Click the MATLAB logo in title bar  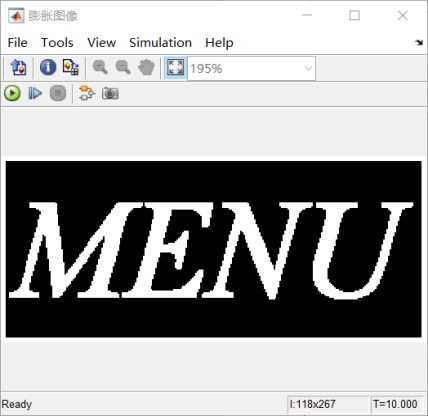pos(16,16)
